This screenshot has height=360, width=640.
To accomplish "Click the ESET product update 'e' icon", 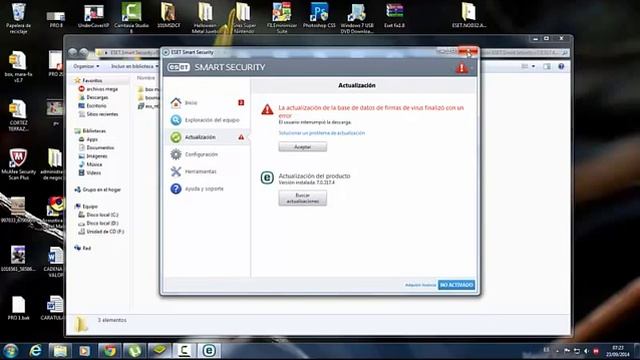I will pos(267,178).
